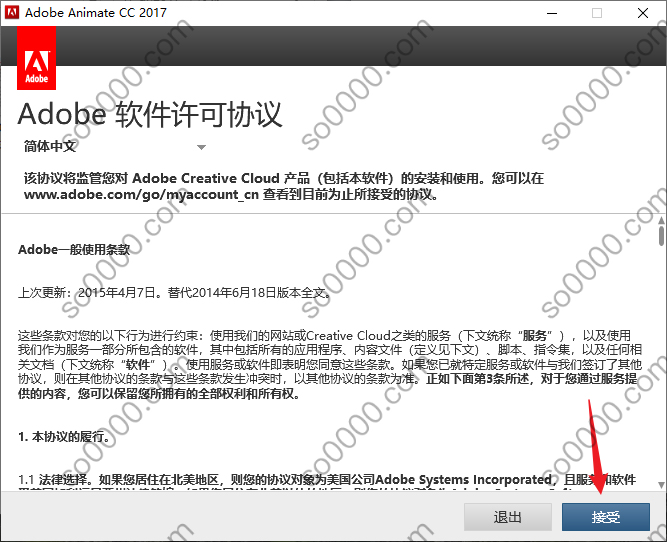Minimize the installer window
This screenshot has width=667, height=542.
(552, 13)
